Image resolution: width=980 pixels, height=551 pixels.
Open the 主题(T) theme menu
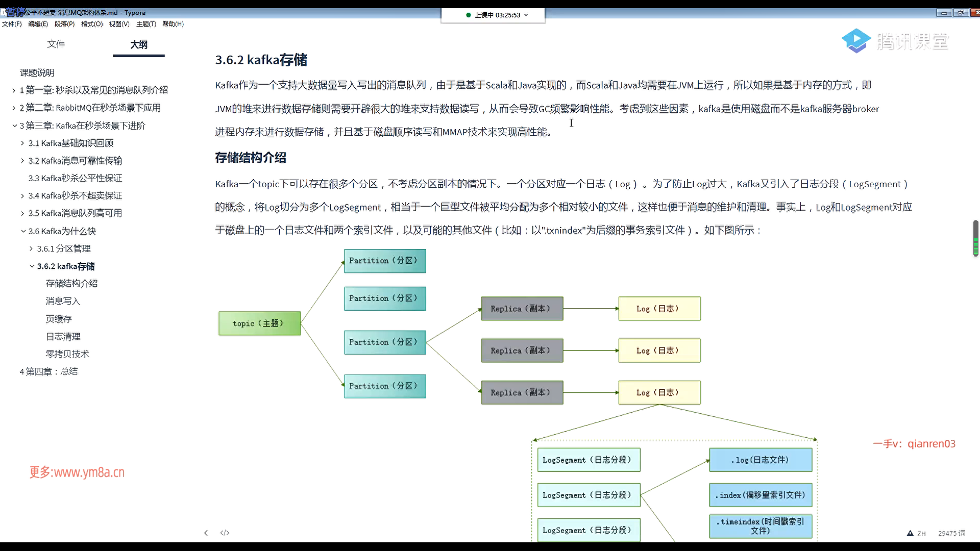(146, 24)
